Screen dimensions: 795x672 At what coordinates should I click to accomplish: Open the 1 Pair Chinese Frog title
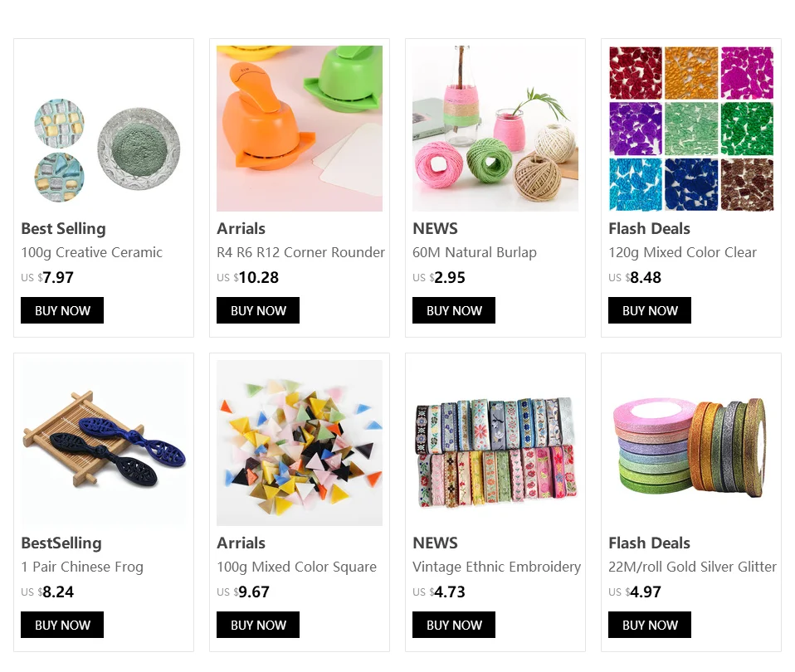tap(82, 567)
